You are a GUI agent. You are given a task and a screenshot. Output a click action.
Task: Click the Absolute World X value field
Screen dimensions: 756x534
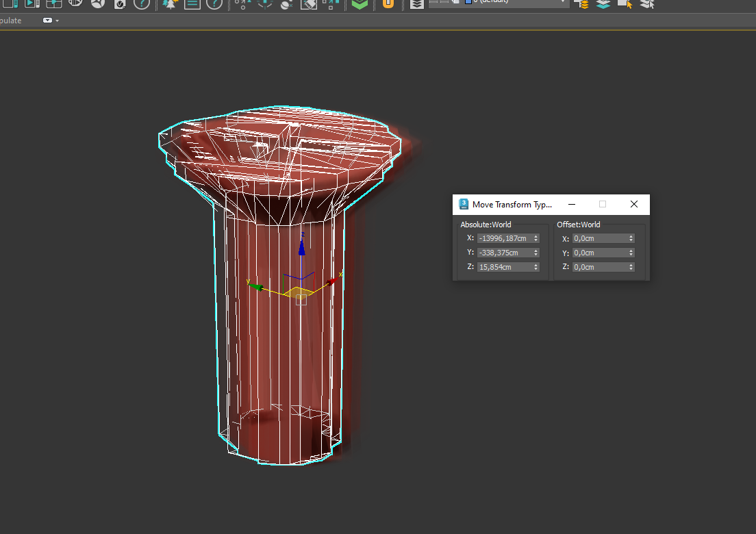504,238
